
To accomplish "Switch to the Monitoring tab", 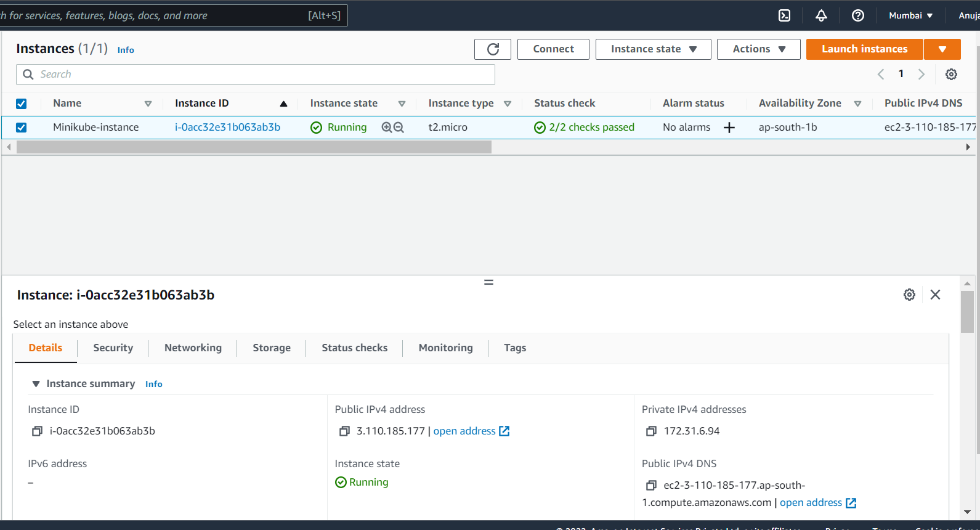I will 446,348.
